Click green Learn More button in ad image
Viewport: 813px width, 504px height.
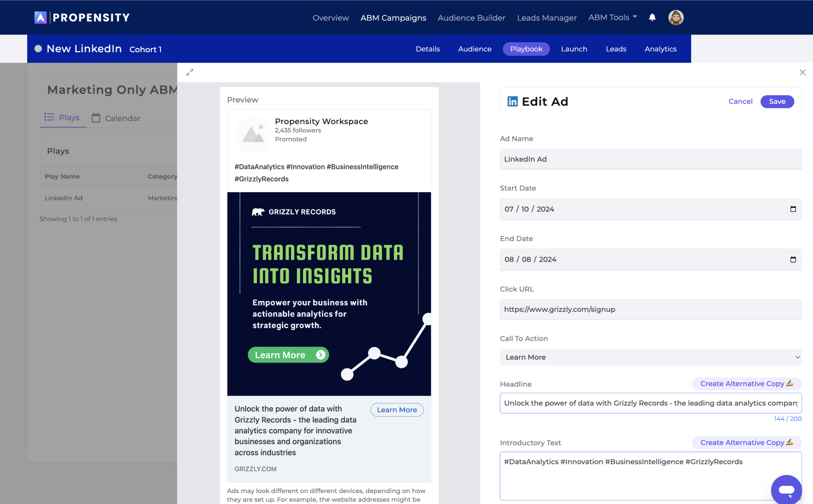(x=288, y=355)
